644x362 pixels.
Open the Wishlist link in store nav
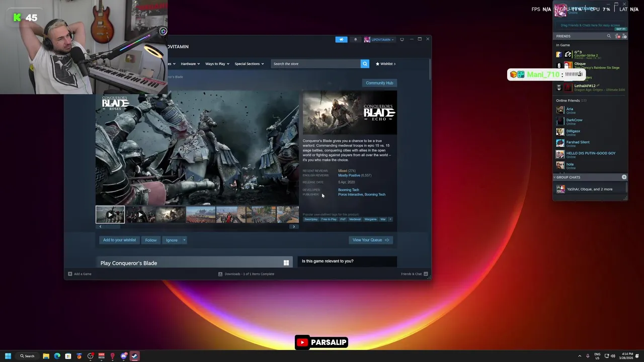[x=385, y=64]
